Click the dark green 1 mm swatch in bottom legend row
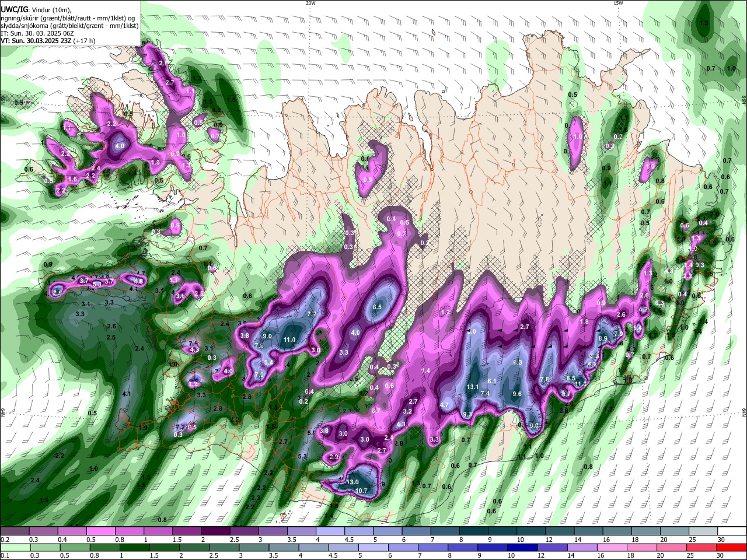 135,547
